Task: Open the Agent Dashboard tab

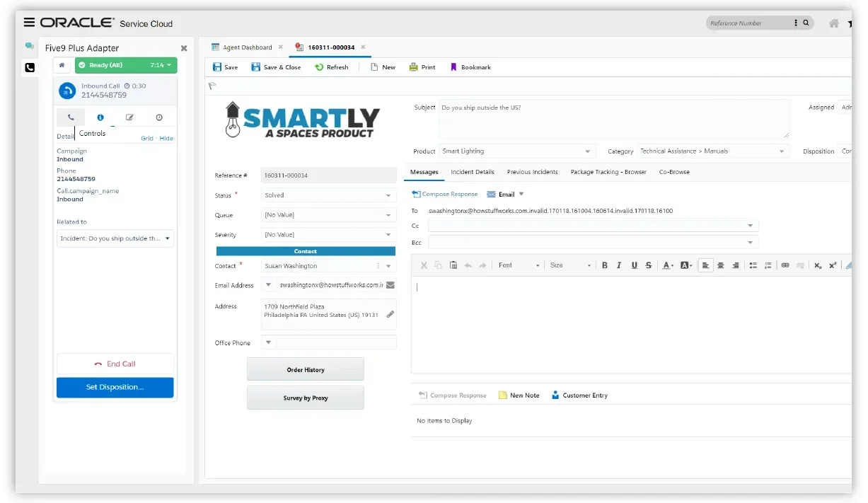Action: [247, 47]
